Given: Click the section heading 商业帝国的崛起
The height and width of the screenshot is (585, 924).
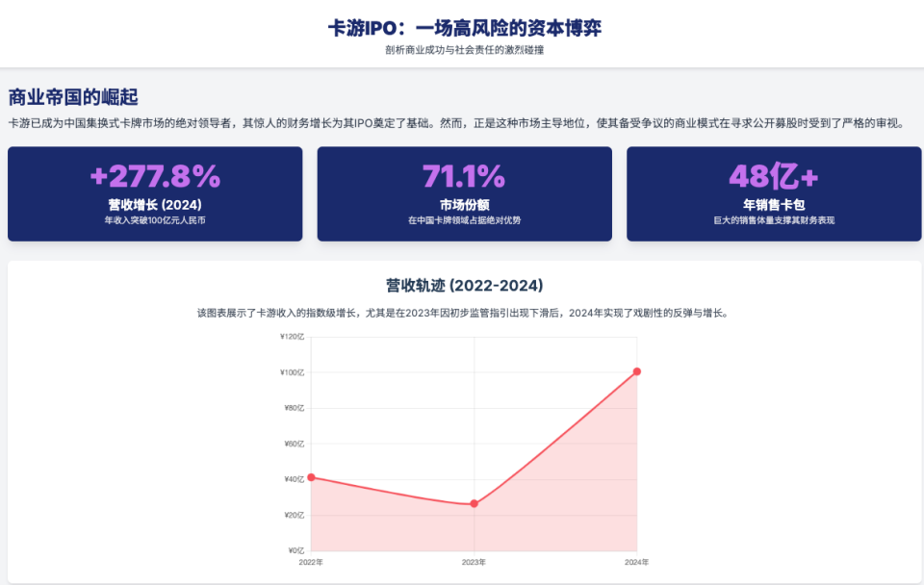Looking at the screenshot, I should pos(73,97).
